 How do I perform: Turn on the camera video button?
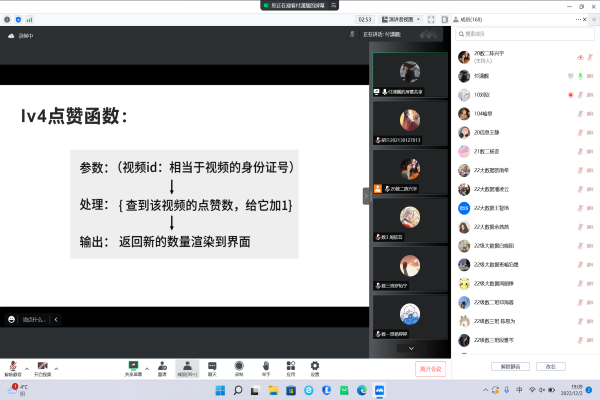point(43,366)
